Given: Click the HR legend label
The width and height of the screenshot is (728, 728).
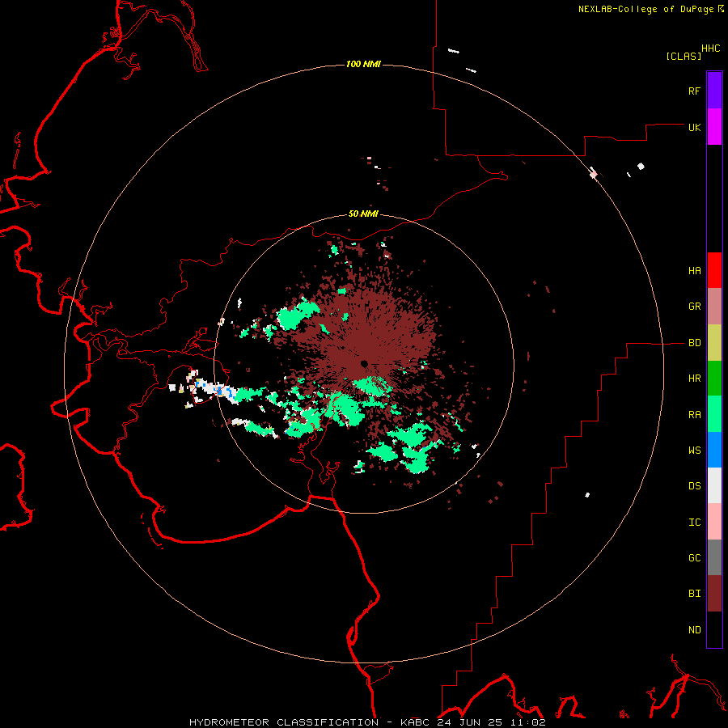Looking at the screenshot, I should tap(694, 379).
